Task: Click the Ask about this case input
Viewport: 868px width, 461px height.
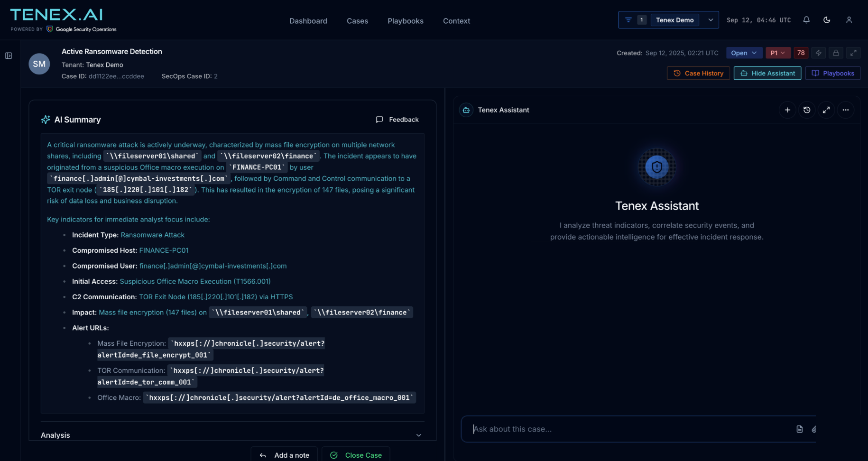Action: point(628,429)
